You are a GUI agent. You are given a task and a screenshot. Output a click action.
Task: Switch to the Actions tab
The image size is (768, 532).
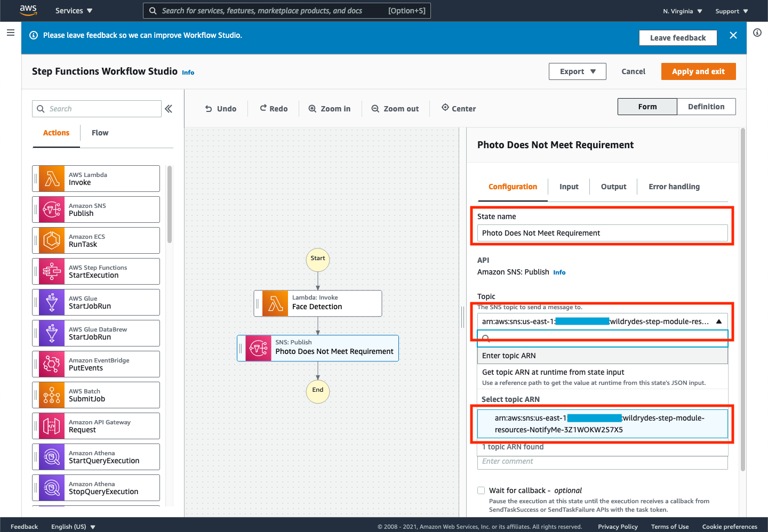point(56,133)
